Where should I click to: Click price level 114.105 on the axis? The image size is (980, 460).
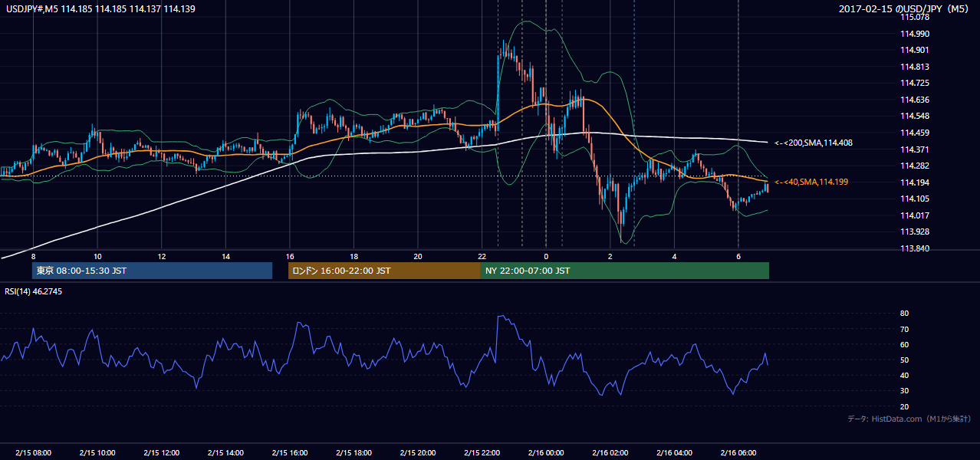[915, 199]
